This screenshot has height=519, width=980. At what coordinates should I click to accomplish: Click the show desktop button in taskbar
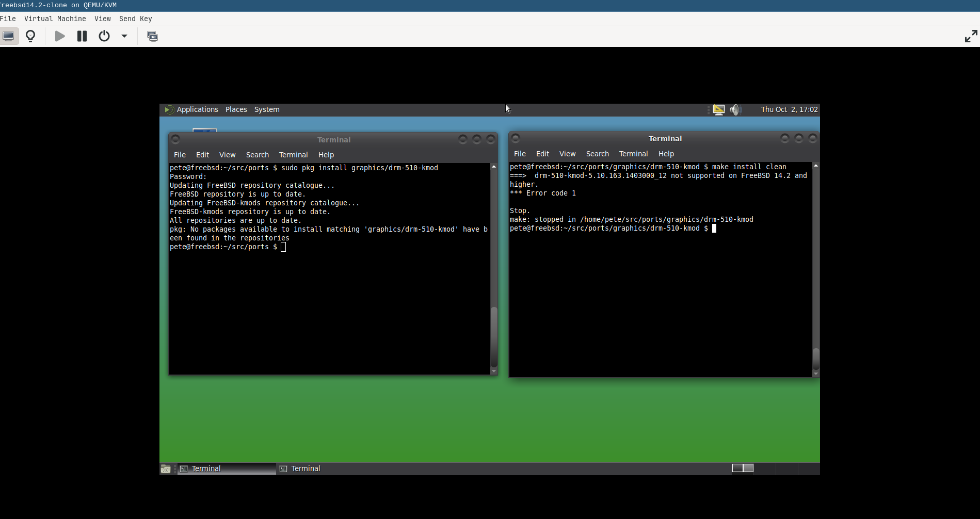click(x=166, y=468)
